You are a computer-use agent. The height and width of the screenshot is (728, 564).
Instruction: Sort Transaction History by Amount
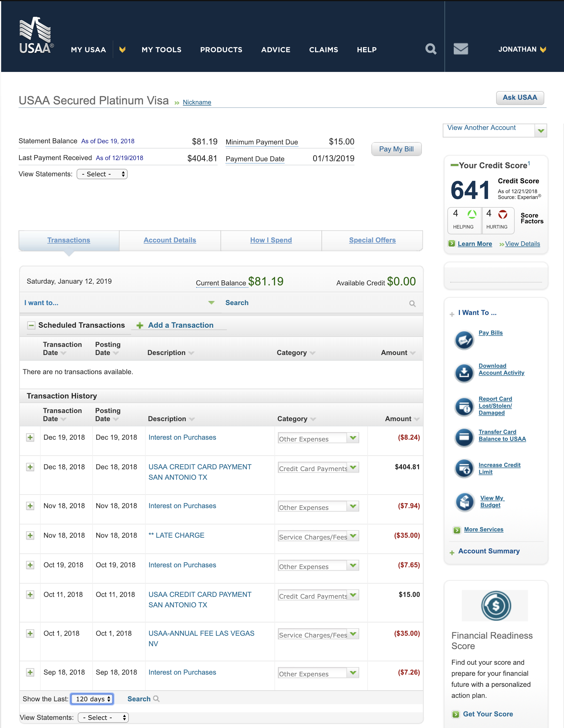pos(402,419)
